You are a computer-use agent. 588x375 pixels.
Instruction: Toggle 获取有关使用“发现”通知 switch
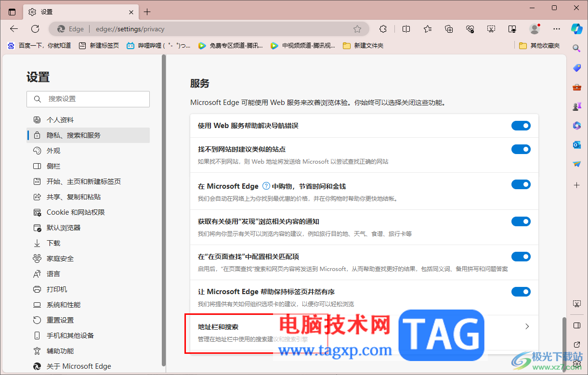tap(521, 221)
